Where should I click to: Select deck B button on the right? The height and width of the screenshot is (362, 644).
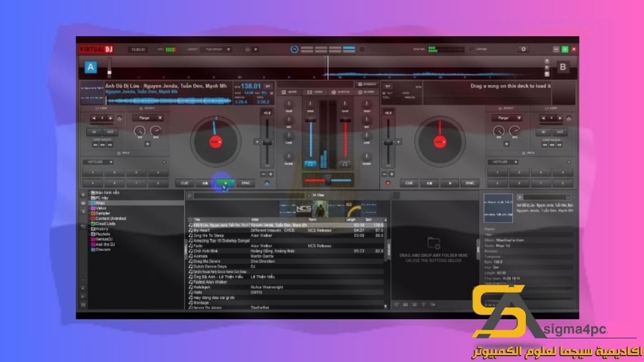point(563,67)
